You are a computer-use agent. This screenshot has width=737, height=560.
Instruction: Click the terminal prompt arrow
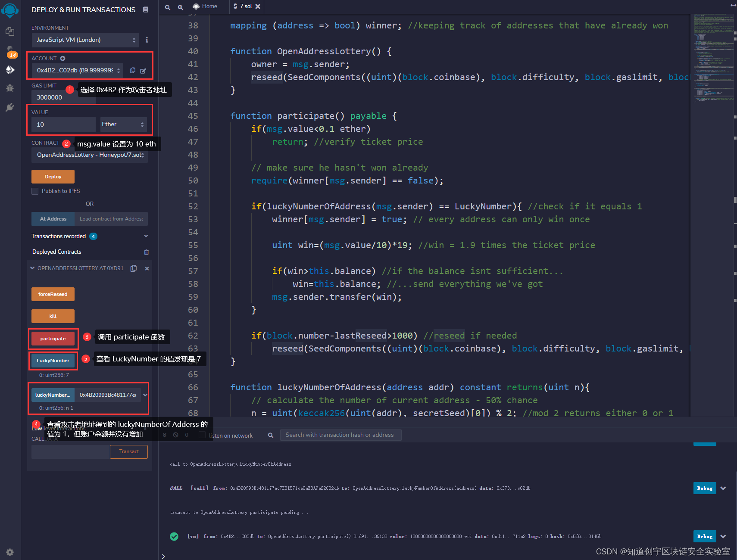[163, 557]
